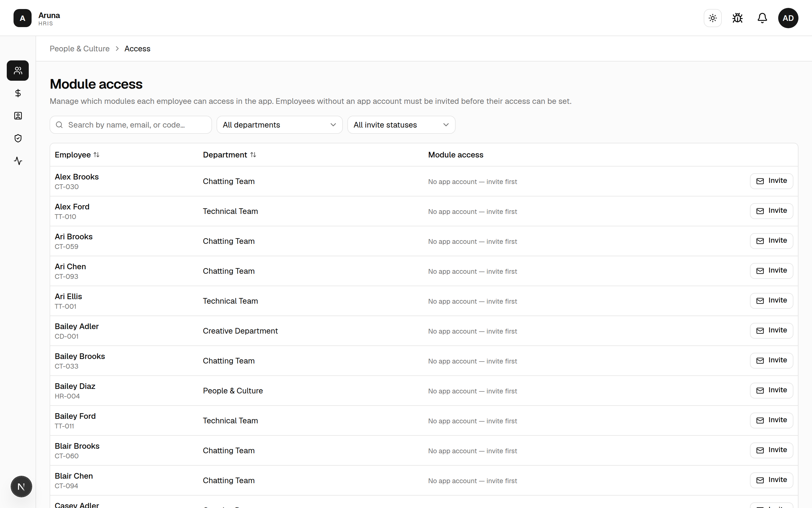Viewport: 812px width, 508px height.
Task: Sort by Department column arrows
Action: (x=253, y=155)
